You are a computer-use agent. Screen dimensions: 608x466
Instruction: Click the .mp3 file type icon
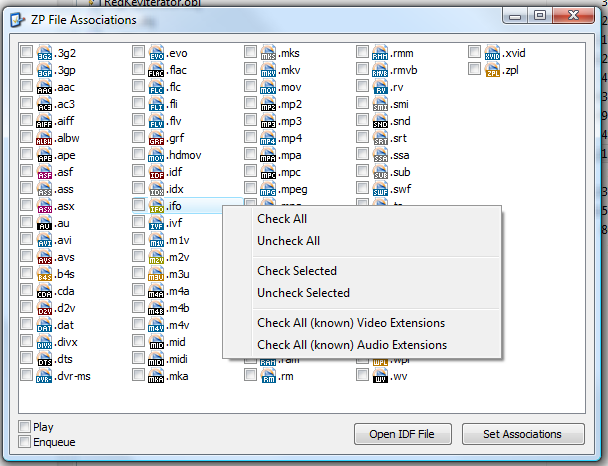[268, 121]
